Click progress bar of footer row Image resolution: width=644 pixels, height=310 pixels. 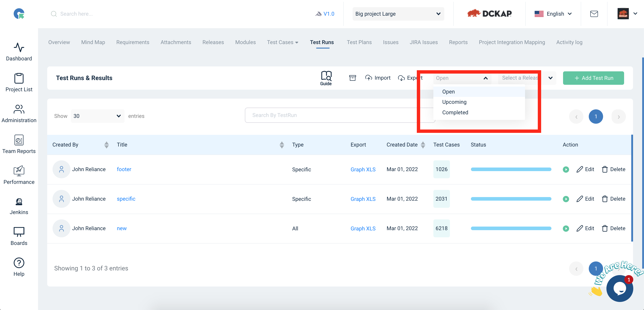tap(511, 169)
